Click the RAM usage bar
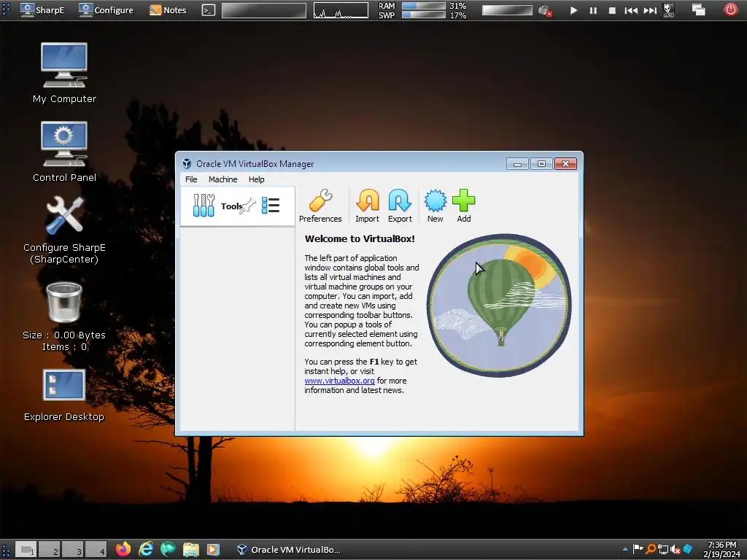747x560 pixels. point(424,6)
